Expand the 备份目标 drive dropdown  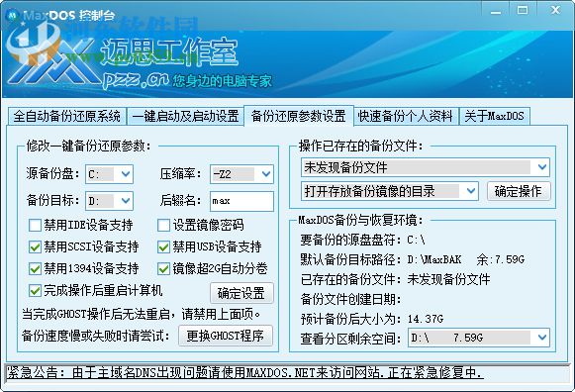[x=109, y=201]
